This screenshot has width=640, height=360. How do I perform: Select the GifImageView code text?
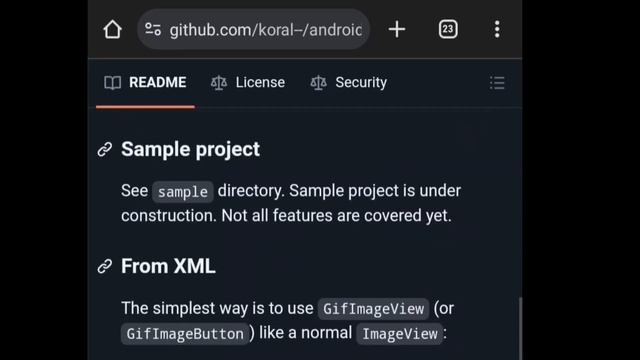click(373, 309)
